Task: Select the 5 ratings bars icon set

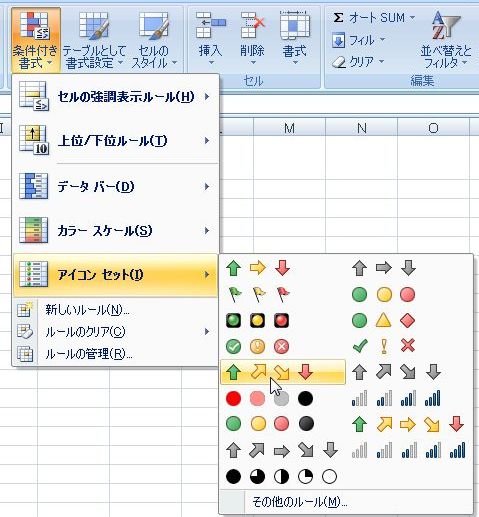Action: click(x=408, y=450)
